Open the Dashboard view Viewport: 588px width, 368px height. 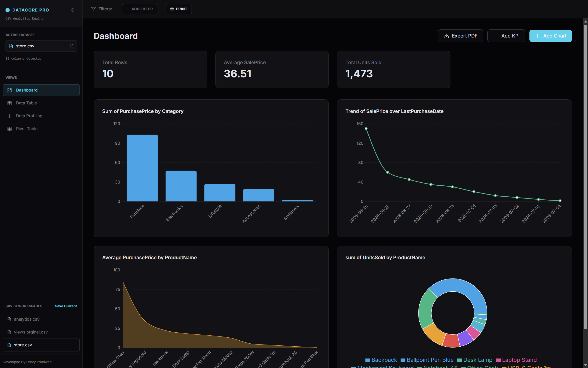tap(41, 90)
